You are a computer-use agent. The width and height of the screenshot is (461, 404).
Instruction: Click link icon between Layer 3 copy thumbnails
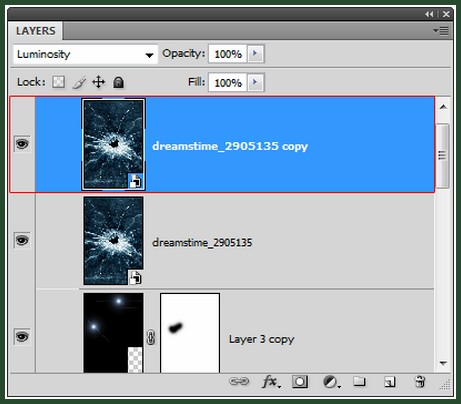click(151, 337)
